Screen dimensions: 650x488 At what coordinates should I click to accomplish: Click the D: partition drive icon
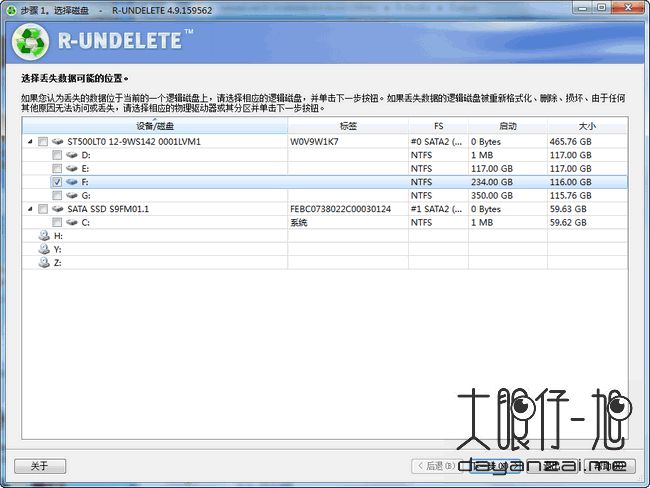tap(72, 155)
